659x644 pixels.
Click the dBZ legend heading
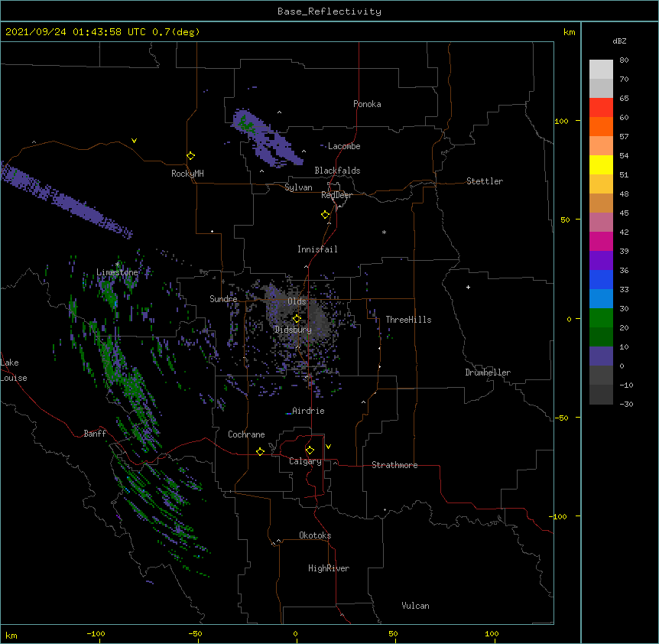click(x=619, y=41)
